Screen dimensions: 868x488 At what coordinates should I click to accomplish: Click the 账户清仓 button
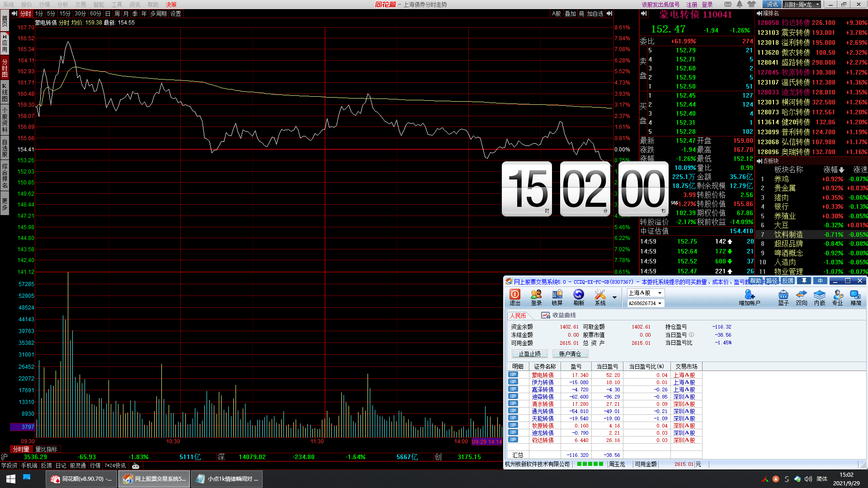click(571, 354)
